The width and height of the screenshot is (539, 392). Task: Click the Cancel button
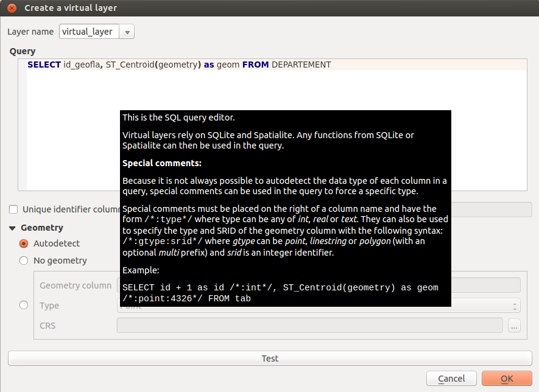click(451, 379)
